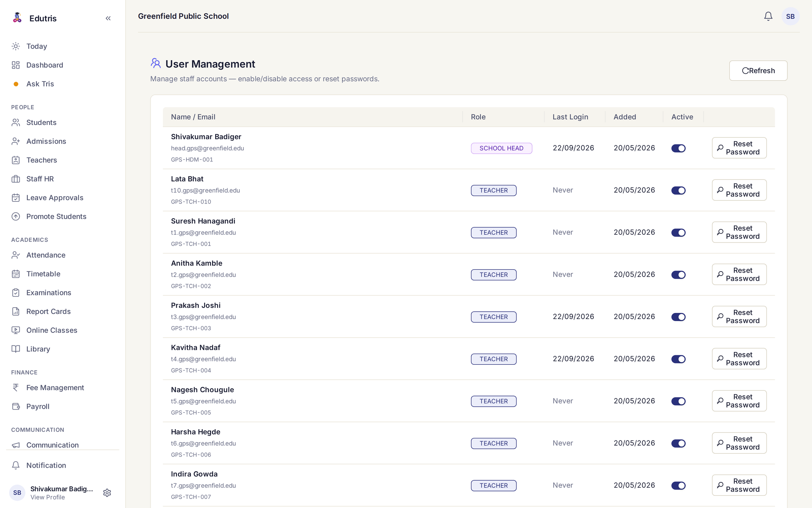Reset password for Indira Gowda
812x508 pixels.
739,485
